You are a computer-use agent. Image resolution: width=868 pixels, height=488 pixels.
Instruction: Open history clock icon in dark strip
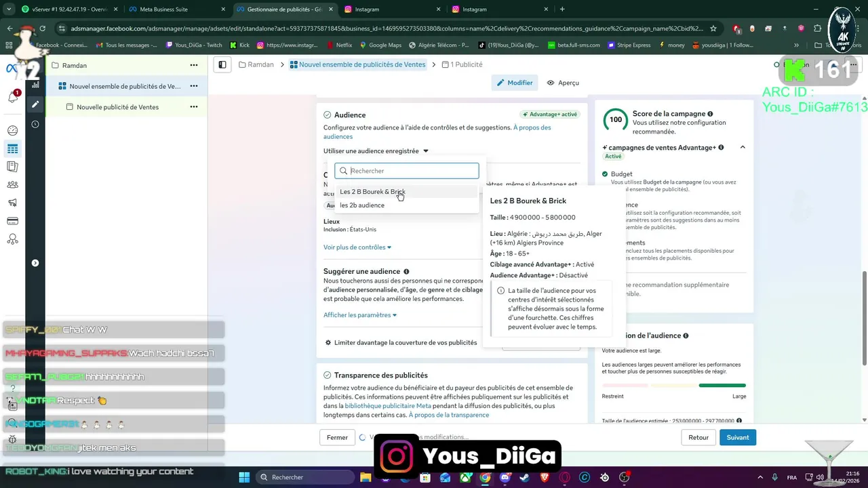coord(35,124)
